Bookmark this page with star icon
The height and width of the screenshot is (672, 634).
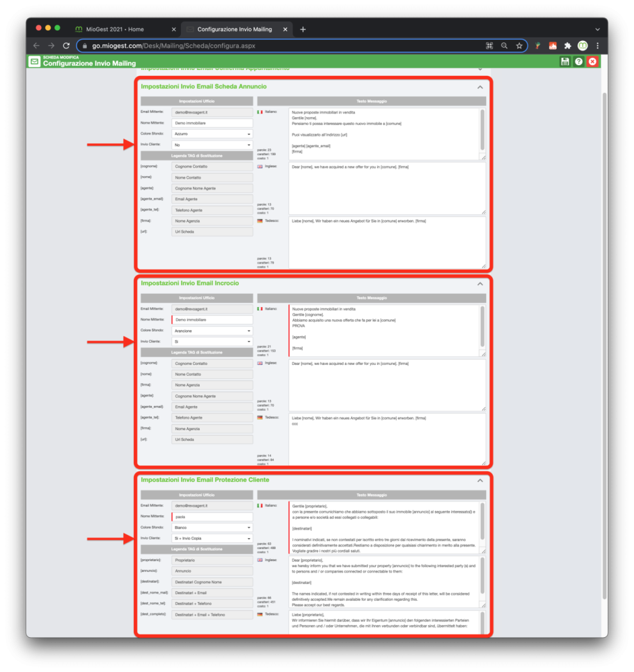click(x=519, y=46)
